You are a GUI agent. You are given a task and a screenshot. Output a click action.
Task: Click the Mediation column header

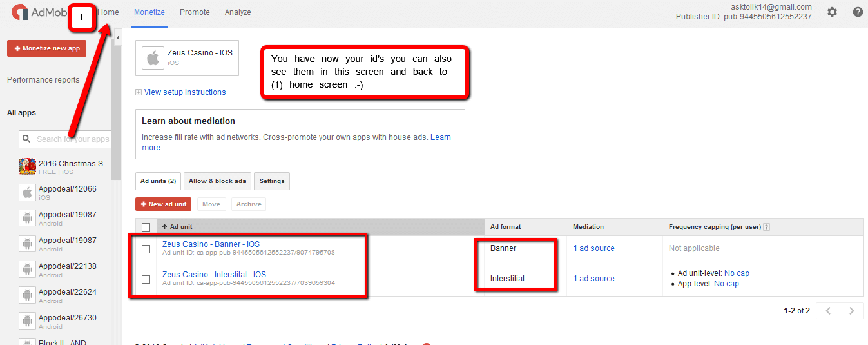pyautogui.click(x=588, y=227)
